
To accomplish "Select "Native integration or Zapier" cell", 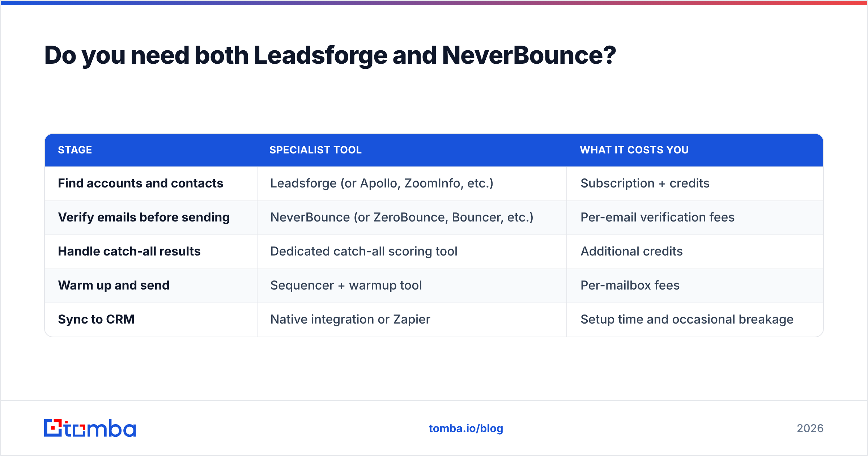I will tap(412, 320).
